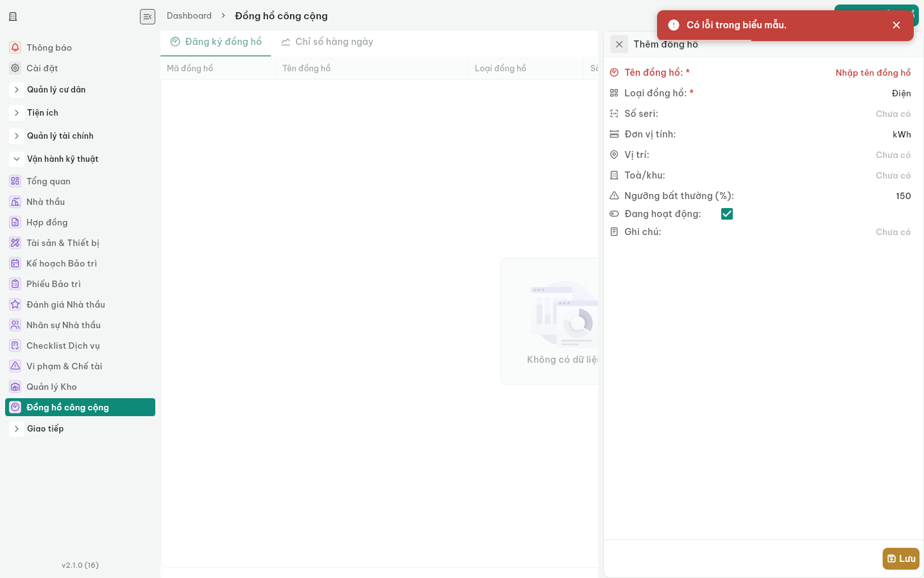Viewport: 924px width, 578px height.
Task: Open the Loại đồng hồ dropdown showing Điện
Action: [902, 93]
